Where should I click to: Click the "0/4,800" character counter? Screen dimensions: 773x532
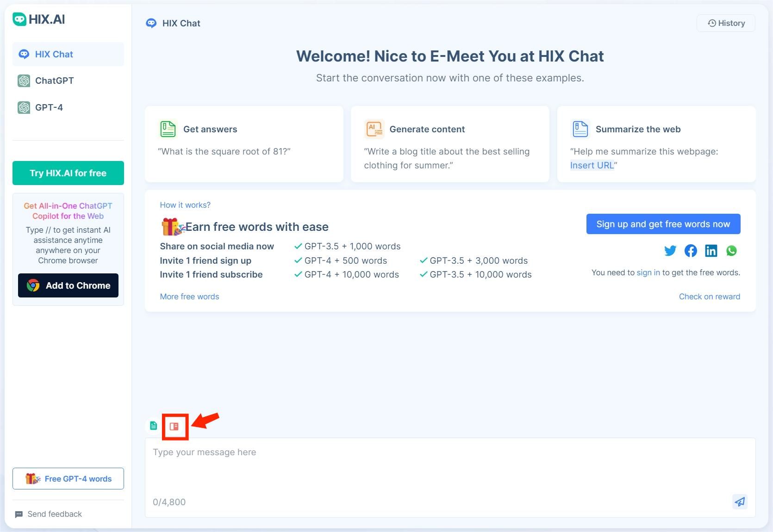pyautogui.click(x=169, y=502)
